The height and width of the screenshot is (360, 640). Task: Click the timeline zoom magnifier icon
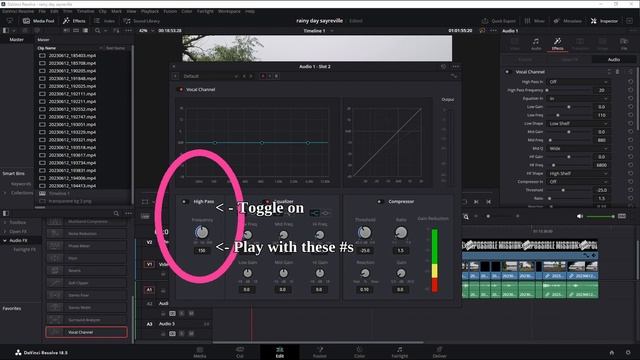[x=466, y=217]
